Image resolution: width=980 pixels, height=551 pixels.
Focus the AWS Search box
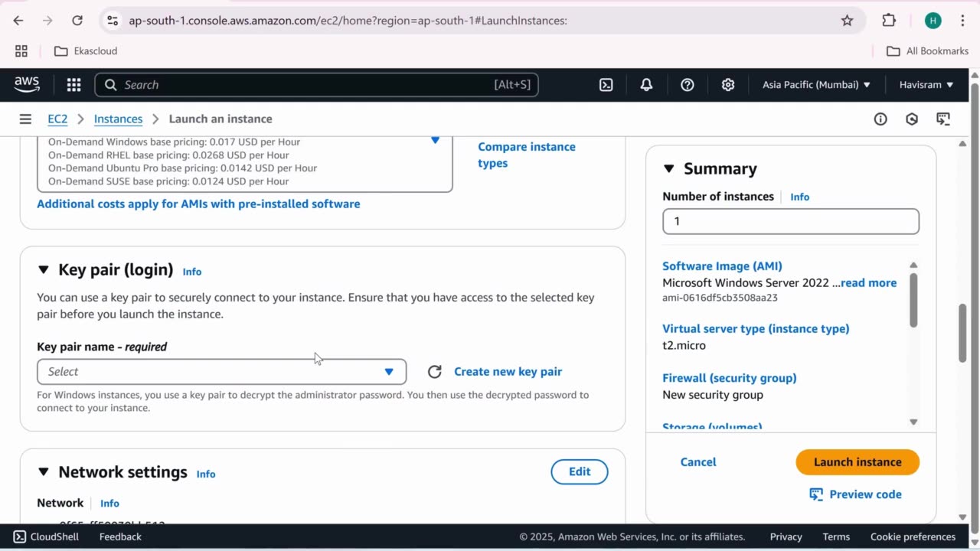click(x=316, y=85)
